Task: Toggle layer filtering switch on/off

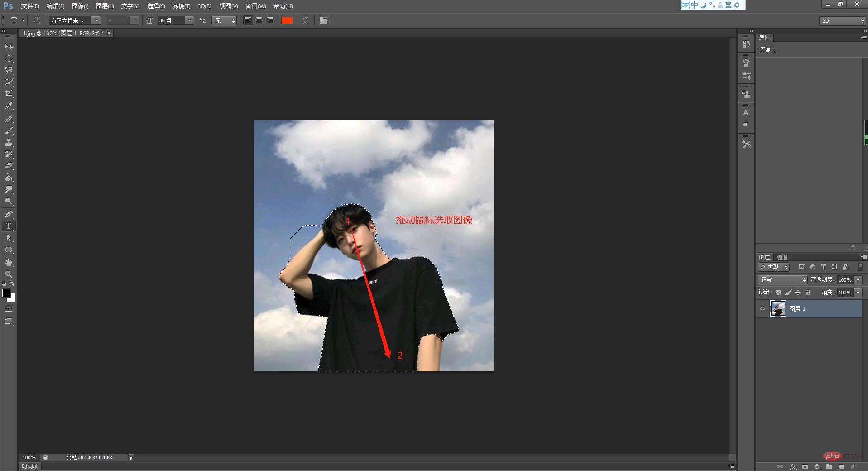Action: [860, 267]
